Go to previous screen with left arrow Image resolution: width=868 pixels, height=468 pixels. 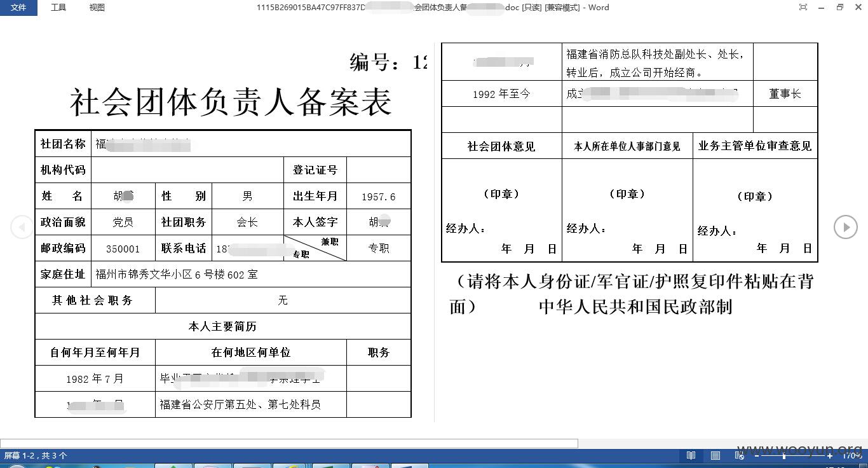click(22, 227)
